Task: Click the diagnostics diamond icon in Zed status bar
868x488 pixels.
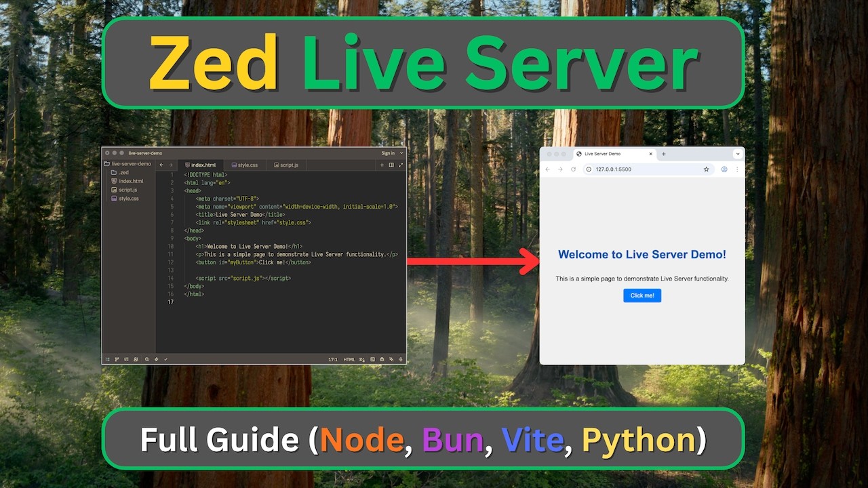Action: 156,359
